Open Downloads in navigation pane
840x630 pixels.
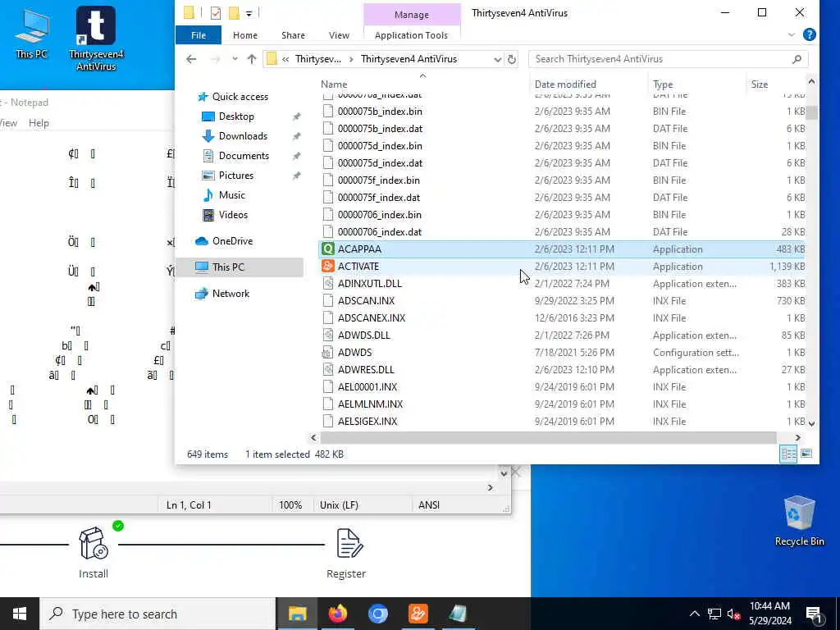pyautogui.click(x=243, y=136)
